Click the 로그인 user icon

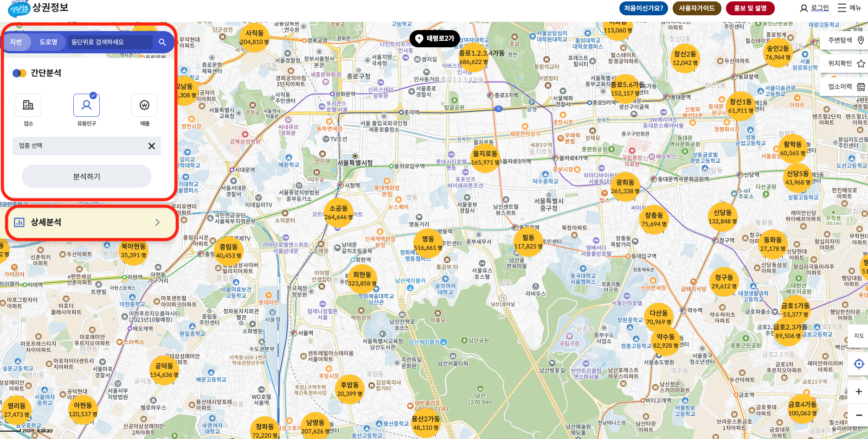804,8
